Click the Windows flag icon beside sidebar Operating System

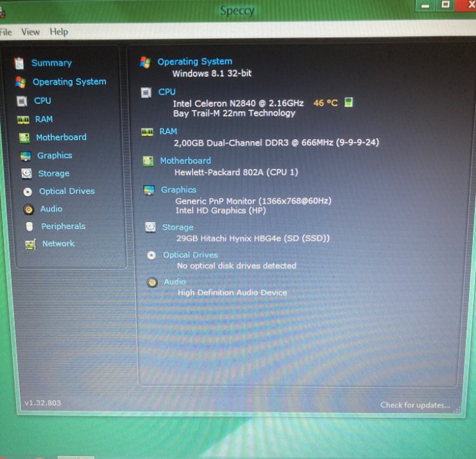point(20,82)
